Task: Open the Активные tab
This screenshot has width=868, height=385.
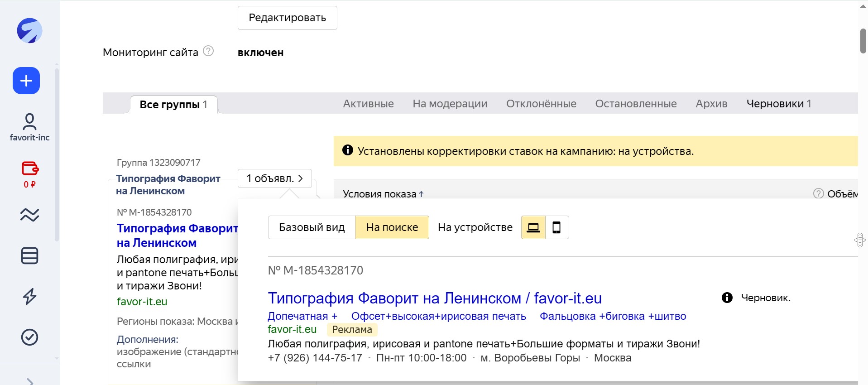Action: [369, 104]
